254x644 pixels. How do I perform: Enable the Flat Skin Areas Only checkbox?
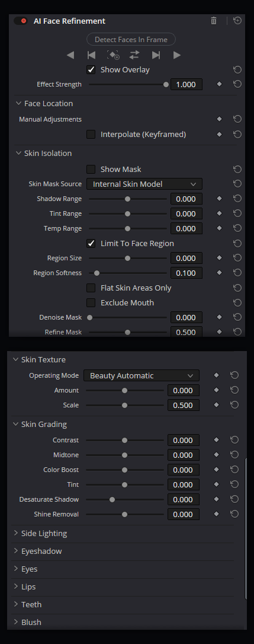coord(91,288)
